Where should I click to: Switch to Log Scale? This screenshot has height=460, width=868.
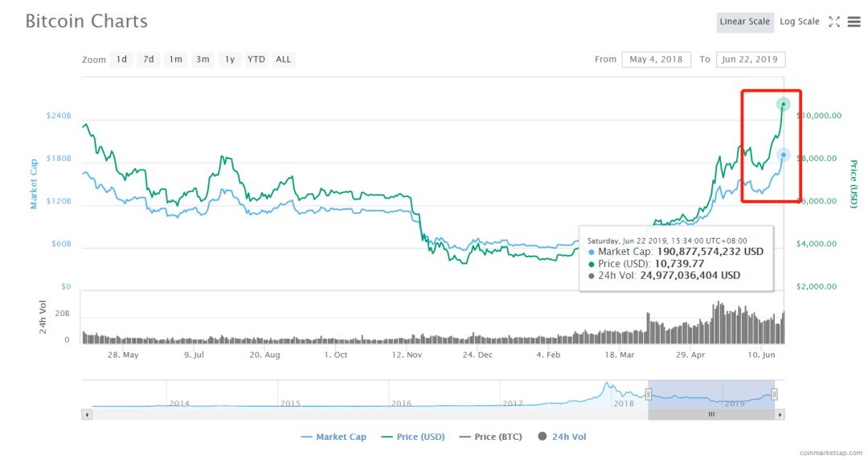tap(800, 22)
